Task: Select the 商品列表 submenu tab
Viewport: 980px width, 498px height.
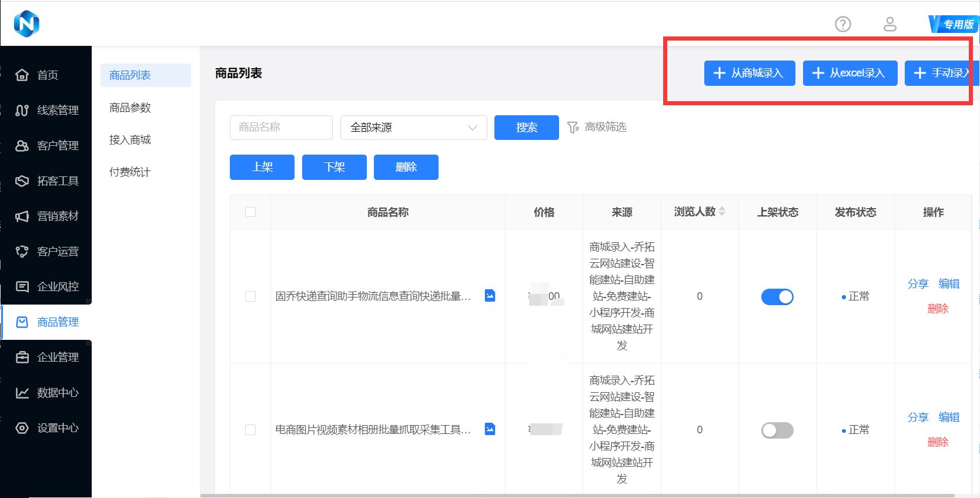Action: [x=146, y=75]
